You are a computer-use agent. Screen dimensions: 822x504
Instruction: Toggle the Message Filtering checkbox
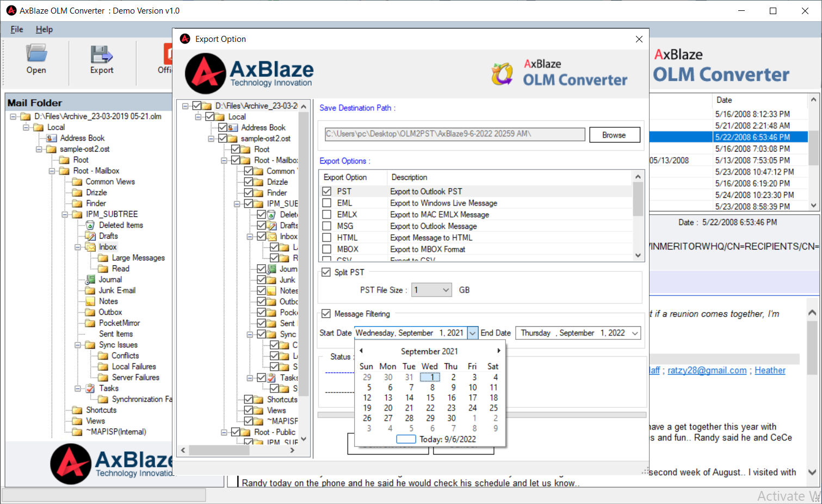pyautogui.click(x=326, y=314)
